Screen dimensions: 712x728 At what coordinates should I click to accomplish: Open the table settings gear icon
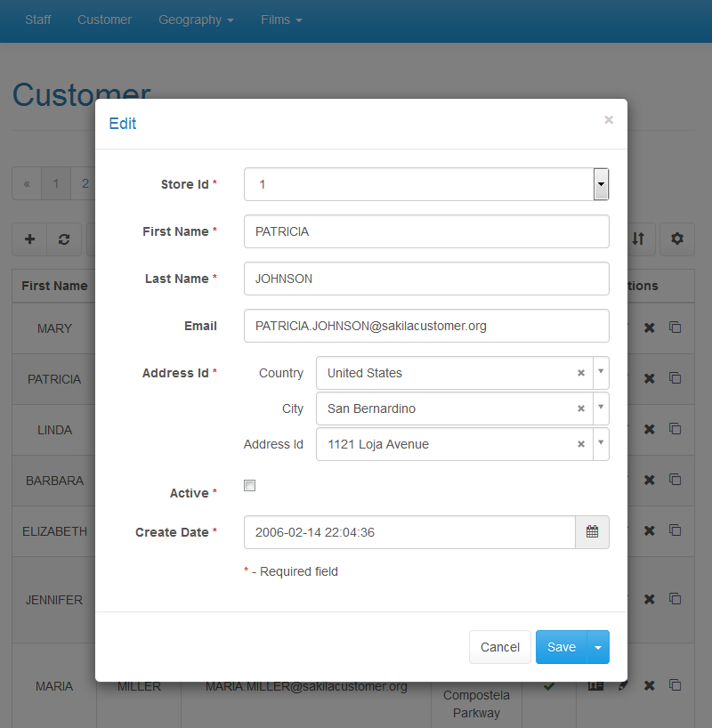pos(676,239)
